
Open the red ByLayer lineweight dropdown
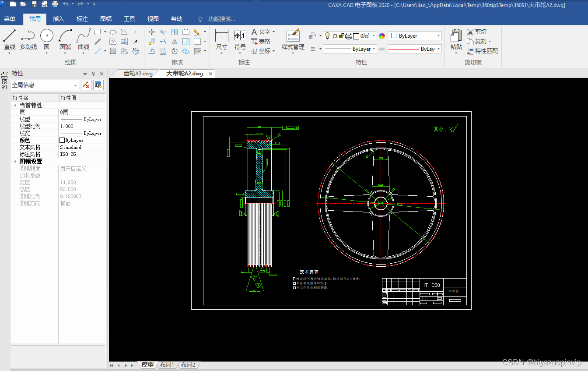click(x=414, y=49)
